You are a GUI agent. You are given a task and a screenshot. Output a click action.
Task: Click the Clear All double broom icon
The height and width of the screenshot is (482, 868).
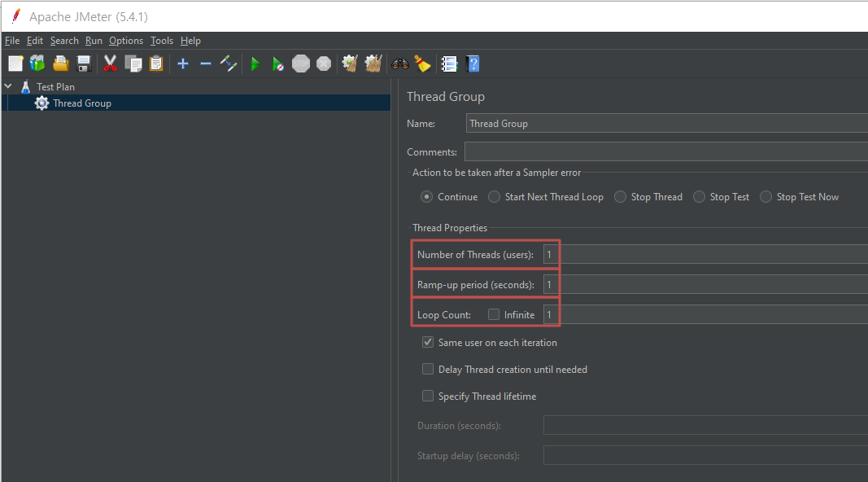pos(373,64)
